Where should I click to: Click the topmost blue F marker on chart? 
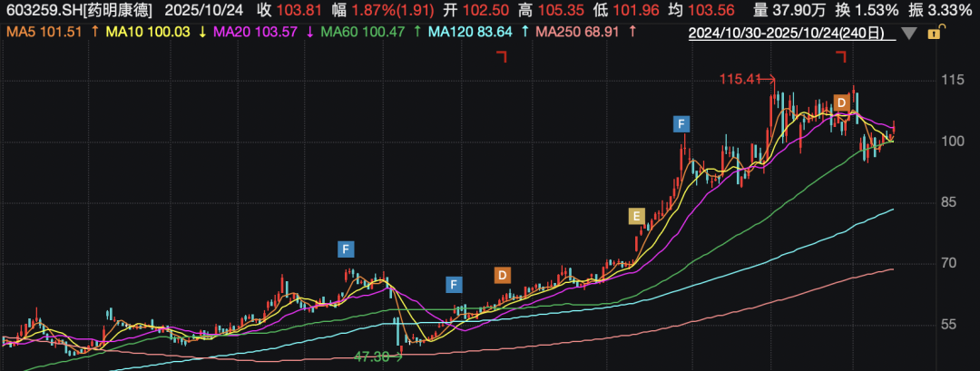click(682, 122)
